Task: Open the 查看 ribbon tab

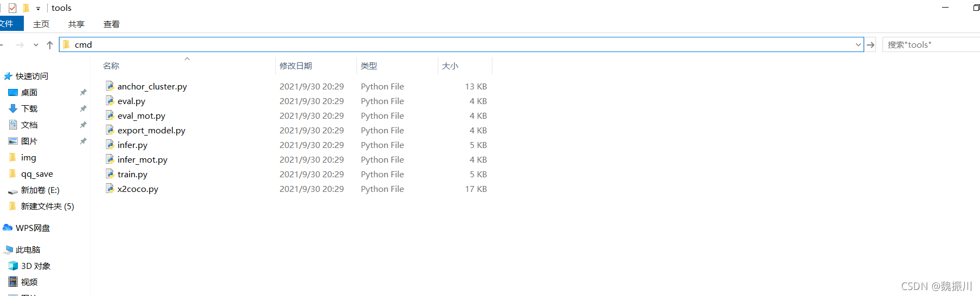Action: (x=112, y=24)
